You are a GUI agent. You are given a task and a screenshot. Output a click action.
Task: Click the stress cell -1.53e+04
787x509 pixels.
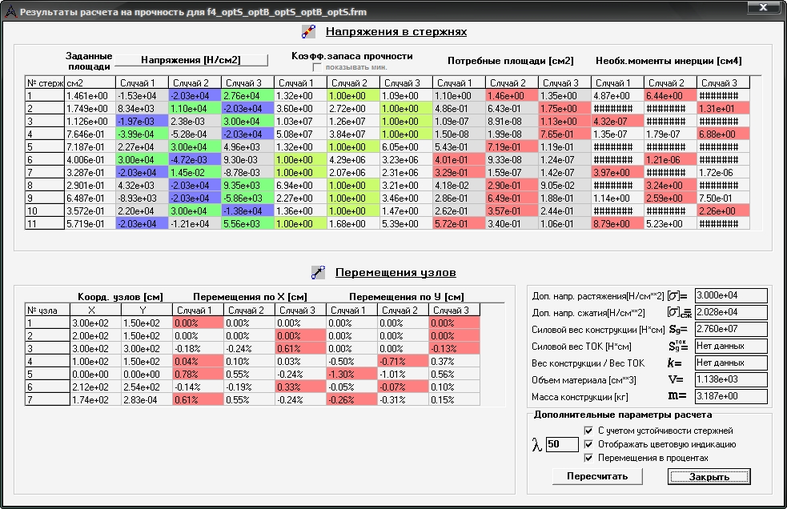pos(142,96)
